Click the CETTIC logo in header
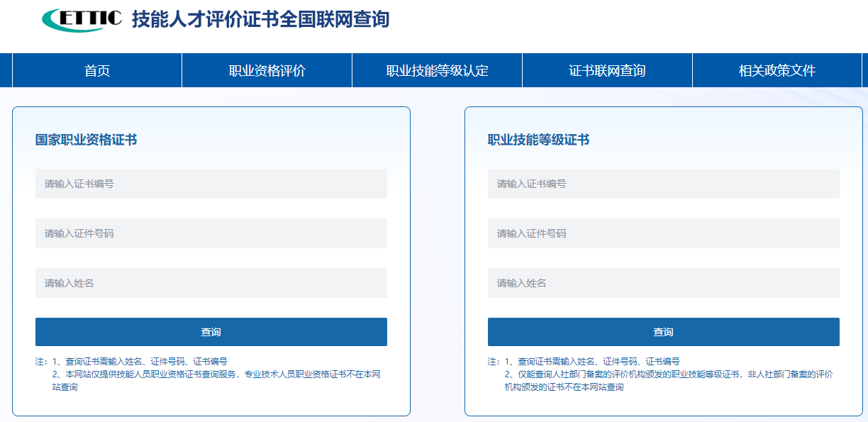Image resolution: width=868 pixels, height=422 pixels. tap(82, 20)
